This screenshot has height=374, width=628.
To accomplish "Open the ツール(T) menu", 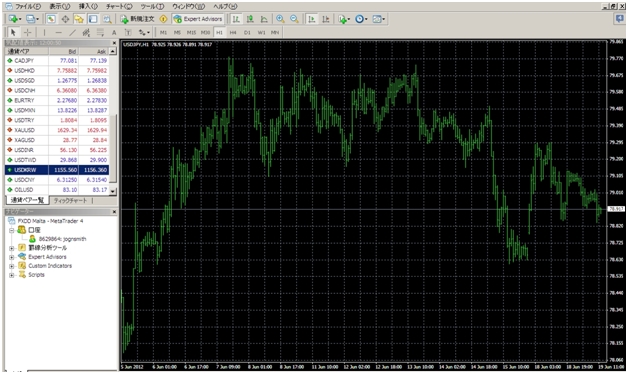I will tap(152, 6).
